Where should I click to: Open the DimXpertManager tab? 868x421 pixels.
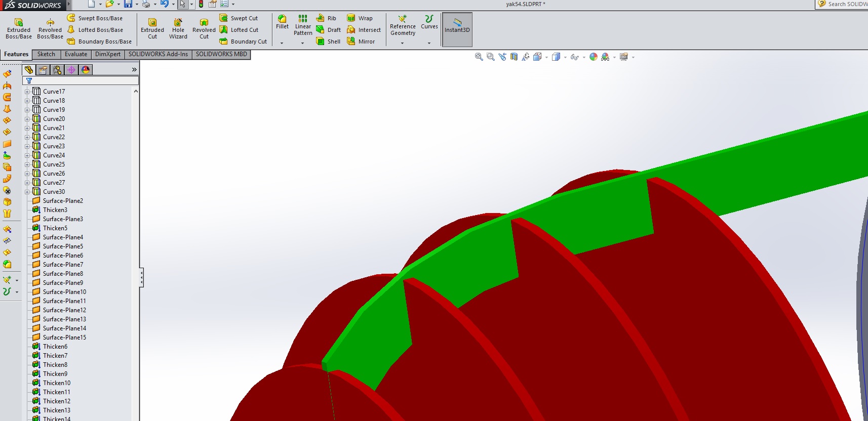pos(71,70)
